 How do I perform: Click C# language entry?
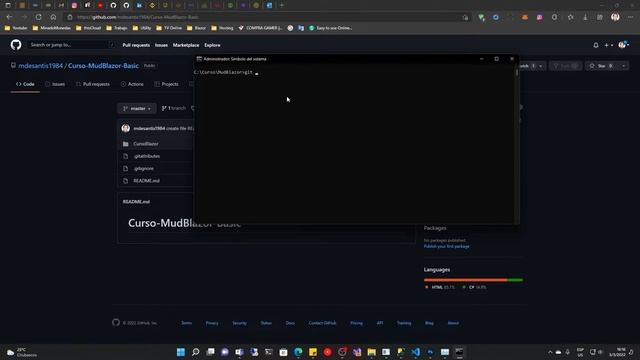pyautogui.click(x=474, y=287)
